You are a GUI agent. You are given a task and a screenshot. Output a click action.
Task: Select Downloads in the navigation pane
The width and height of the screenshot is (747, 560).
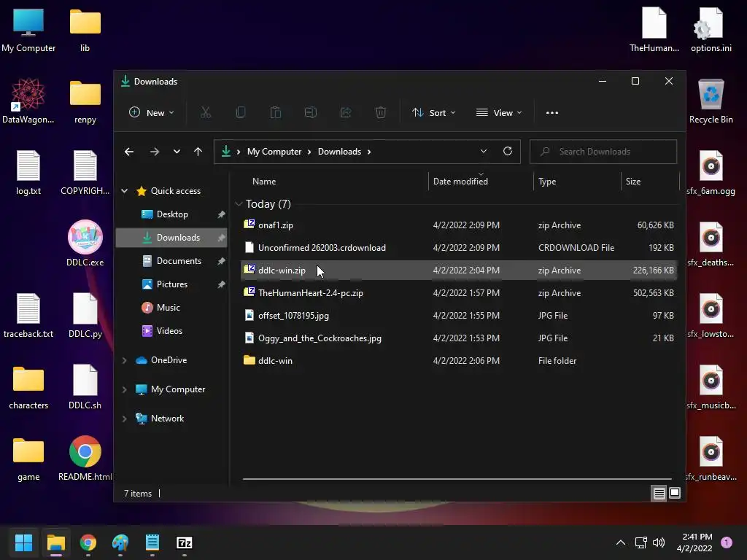(x=172, y=238)
